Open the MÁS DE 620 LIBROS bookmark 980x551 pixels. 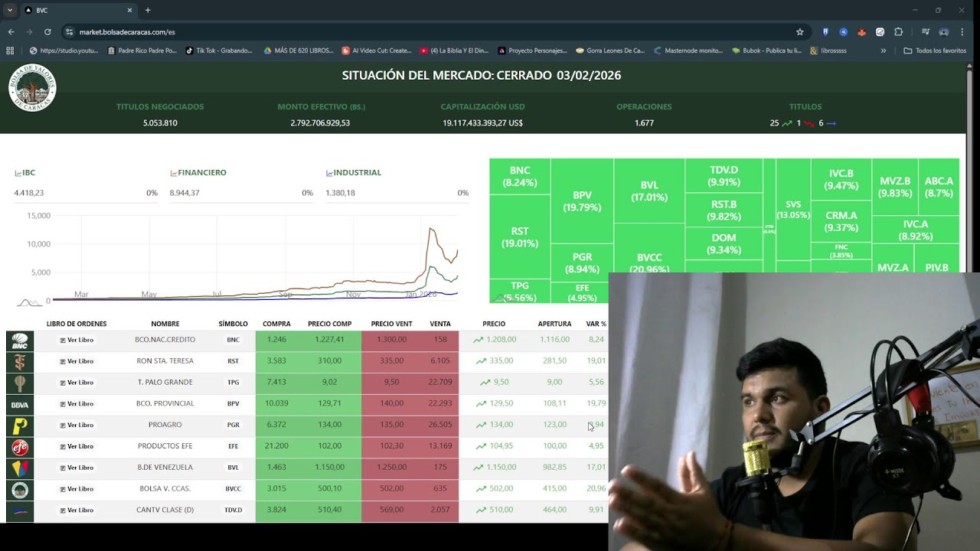[x=299, y=51]
